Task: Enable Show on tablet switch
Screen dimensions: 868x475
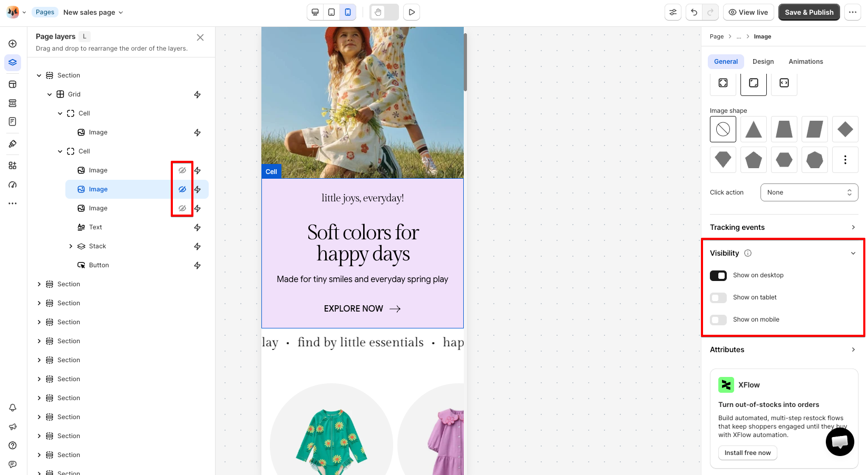Action: 718,297
